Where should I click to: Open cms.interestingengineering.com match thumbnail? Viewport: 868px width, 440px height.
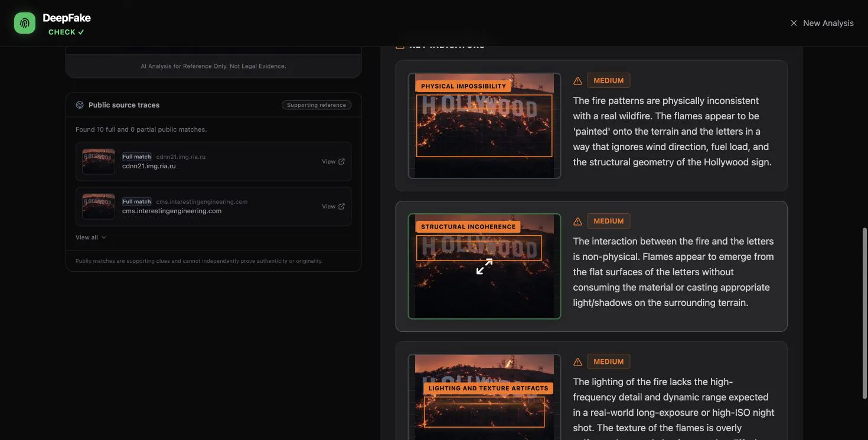coord(99,206)
